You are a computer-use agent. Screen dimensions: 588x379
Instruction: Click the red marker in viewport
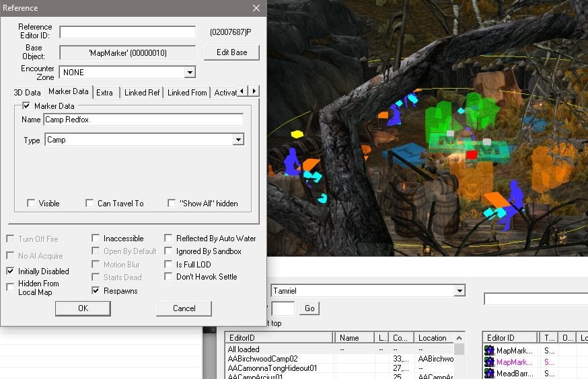tap(472, 155)
